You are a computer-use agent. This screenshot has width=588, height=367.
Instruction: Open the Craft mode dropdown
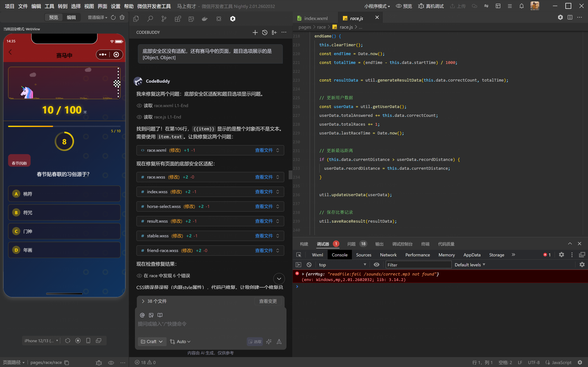(x=152, y=341)
